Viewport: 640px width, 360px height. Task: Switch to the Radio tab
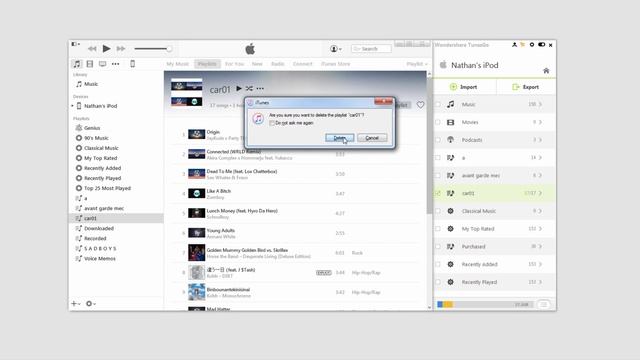click(x=278, y=64)
